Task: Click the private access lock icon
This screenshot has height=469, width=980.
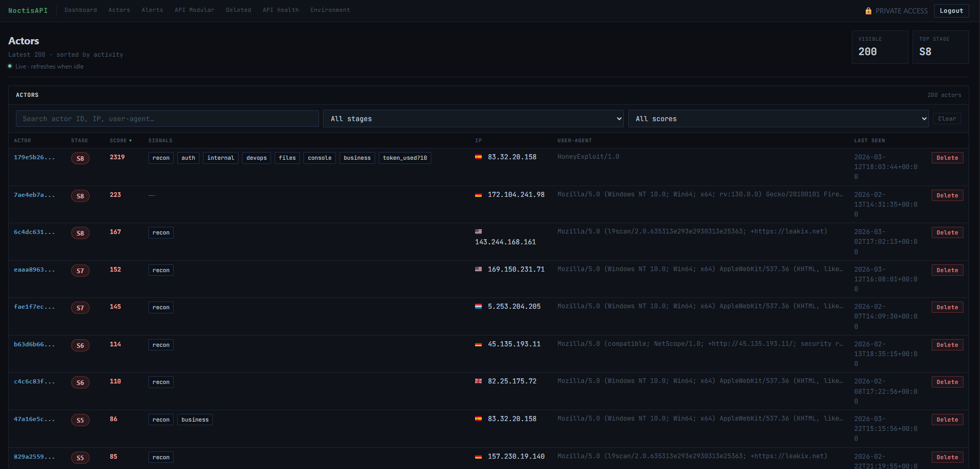Action: (868, 11)
